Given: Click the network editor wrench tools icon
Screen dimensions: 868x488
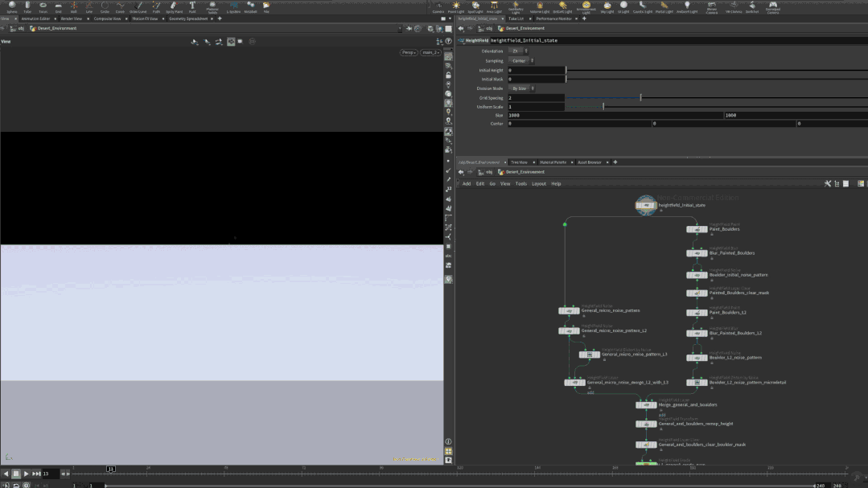Looking at the screenshot, I should (x=828, y=183).
